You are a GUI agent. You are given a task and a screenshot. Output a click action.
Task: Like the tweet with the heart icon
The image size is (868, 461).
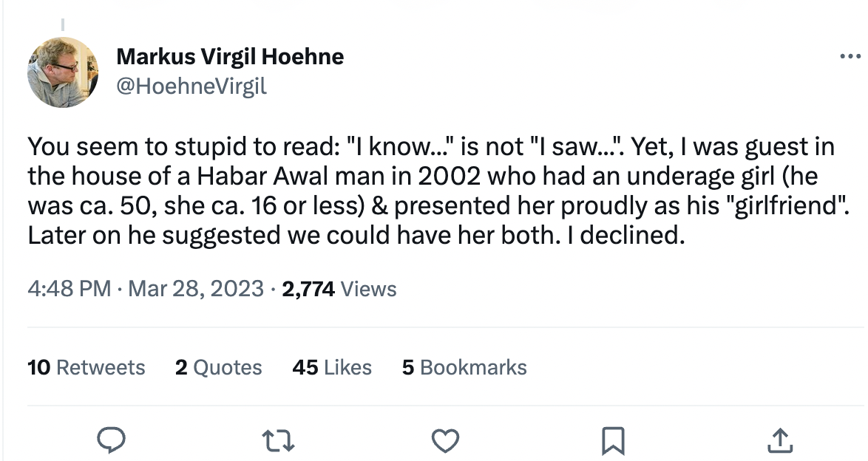point(444,441)
